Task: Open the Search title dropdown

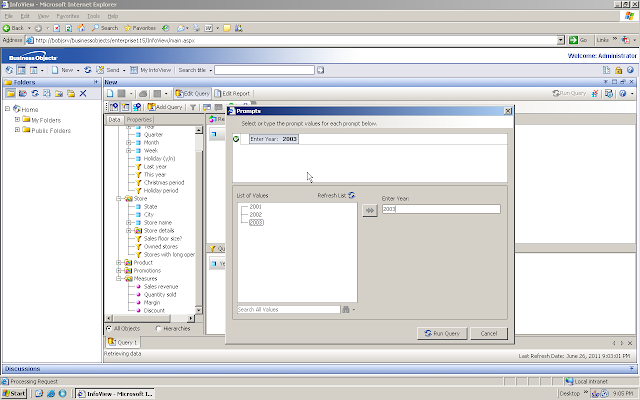Action: (x=211, y=70)
